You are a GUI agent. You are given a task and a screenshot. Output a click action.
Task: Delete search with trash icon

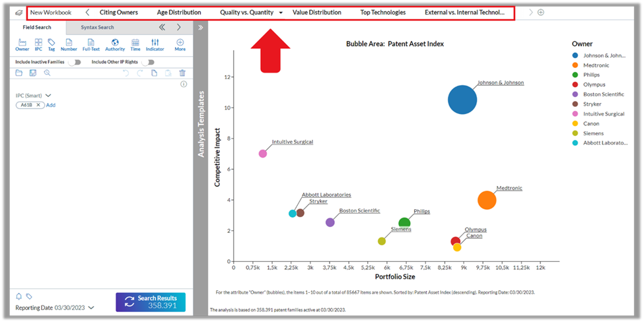tap(182, 73)
